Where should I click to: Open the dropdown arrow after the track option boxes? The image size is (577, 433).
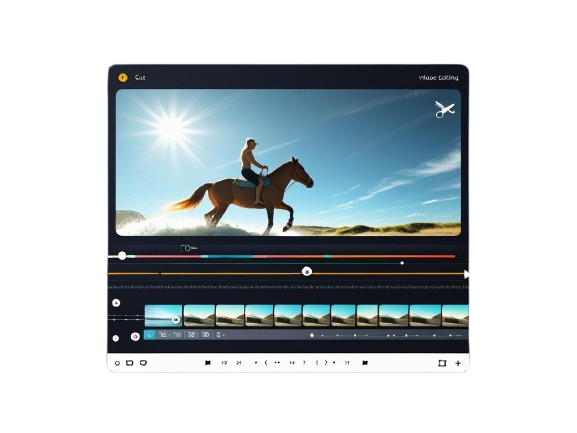tap(223, 335)
